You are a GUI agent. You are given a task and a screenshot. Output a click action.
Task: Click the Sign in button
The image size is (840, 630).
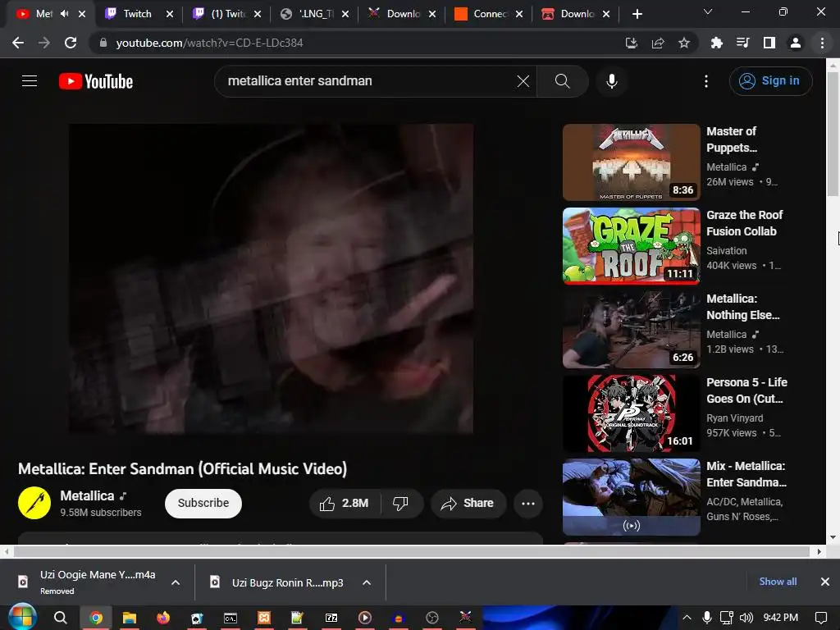(770, 81)
